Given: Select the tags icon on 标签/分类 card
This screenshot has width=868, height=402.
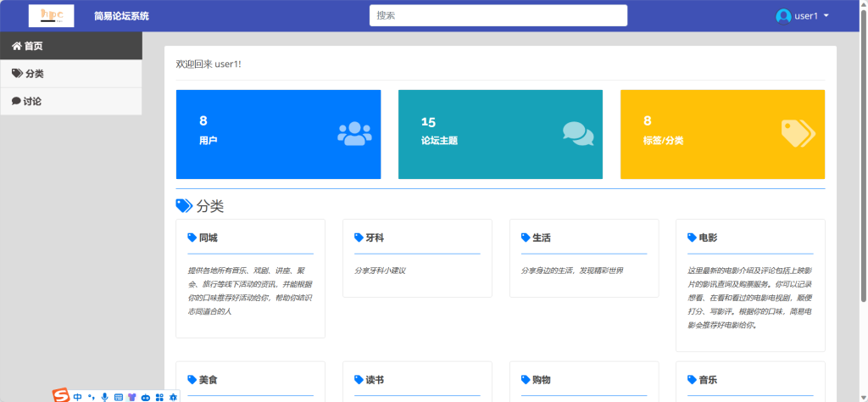Looking at the screenshot, I should (x=798, y=133).
